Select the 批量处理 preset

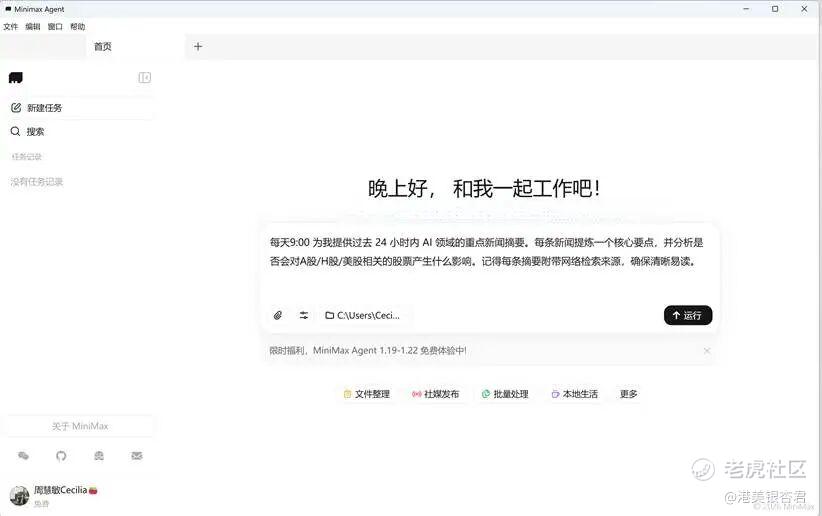coord(505,394)
